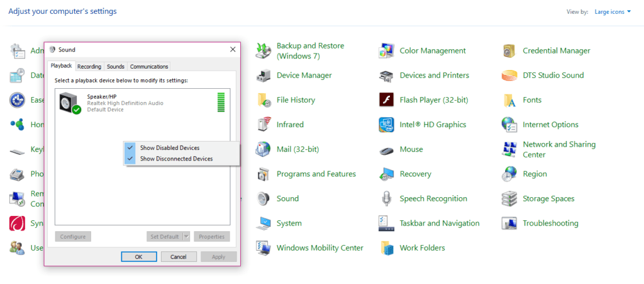Switch to the Sounds tab
Viewport: 644px width, 284px height.
pyautogui.click(x=116, y=67)
